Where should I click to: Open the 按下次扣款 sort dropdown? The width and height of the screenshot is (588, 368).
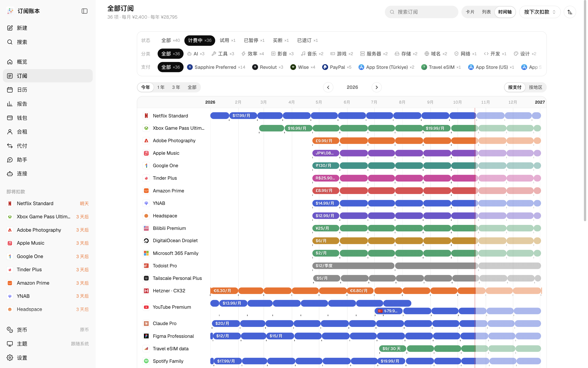(x=540, y=12)
